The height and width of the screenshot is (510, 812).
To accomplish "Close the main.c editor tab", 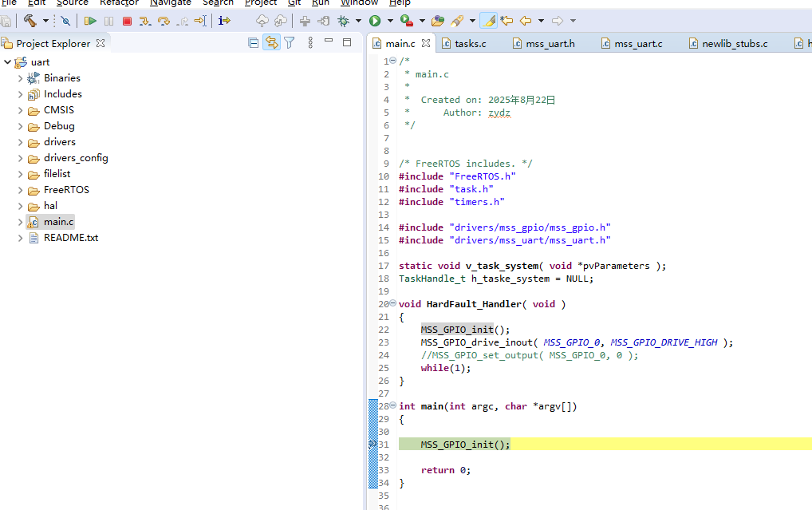I will pyautogui.click(x=426, y=43).
